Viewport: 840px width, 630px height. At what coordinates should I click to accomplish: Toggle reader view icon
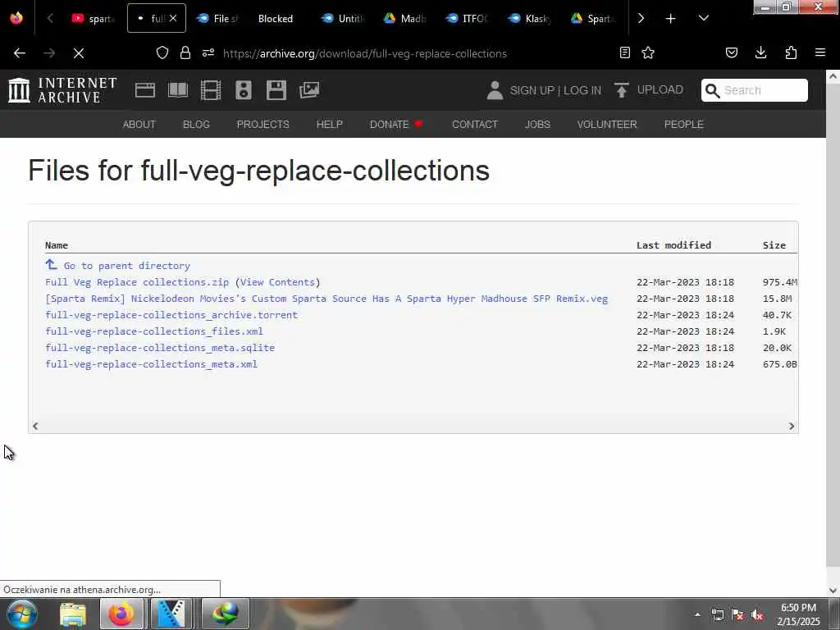click(x=624, y=53)
